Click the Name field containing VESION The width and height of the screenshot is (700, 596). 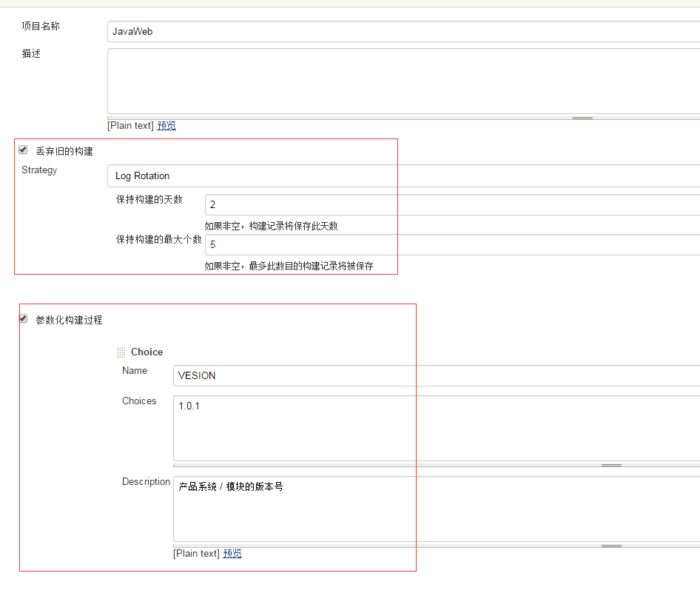[437, 376]
